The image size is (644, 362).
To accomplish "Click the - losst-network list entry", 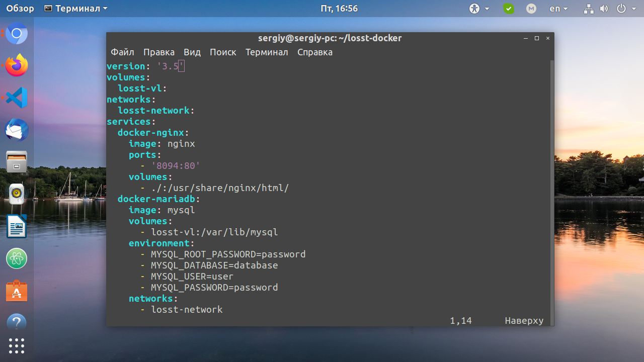I will (x=181, y=310).
